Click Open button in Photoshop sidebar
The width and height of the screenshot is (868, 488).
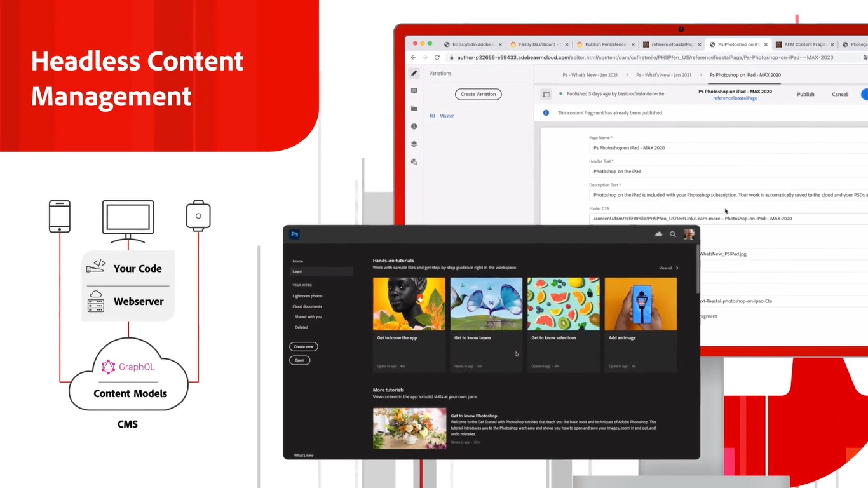299,360
